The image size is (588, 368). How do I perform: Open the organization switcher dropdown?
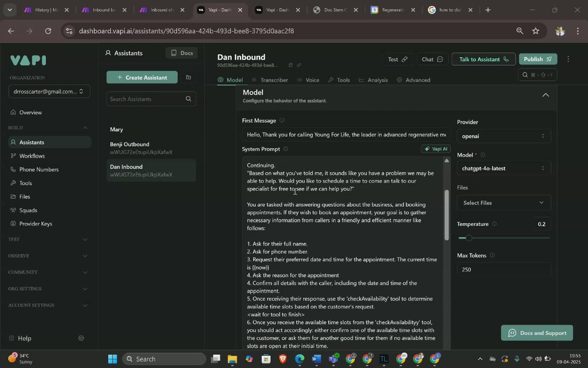[x=49, y=91]
